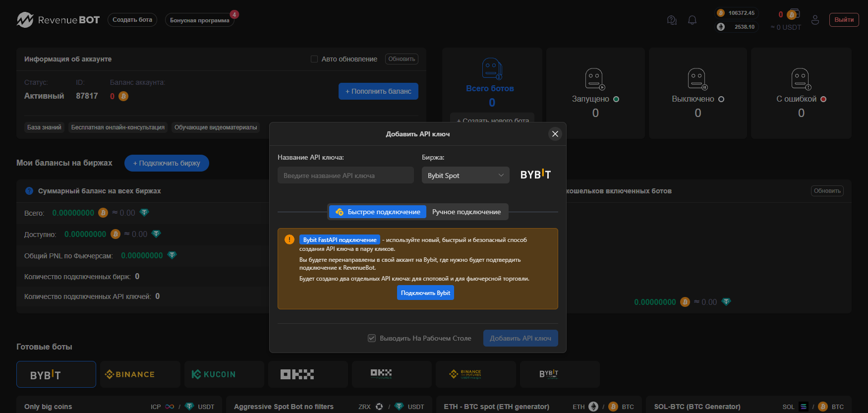
Task: Open notifications bell icon
Action: pos(692,20)
